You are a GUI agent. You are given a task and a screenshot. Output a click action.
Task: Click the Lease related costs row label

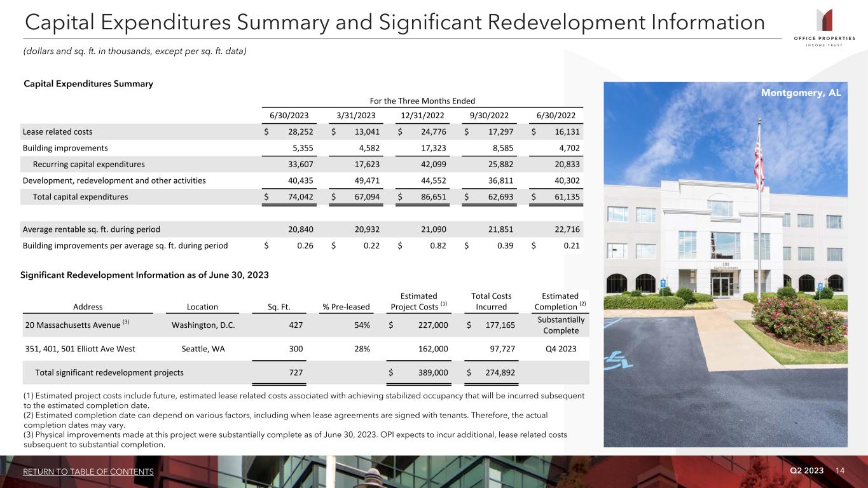click(57, 132)
